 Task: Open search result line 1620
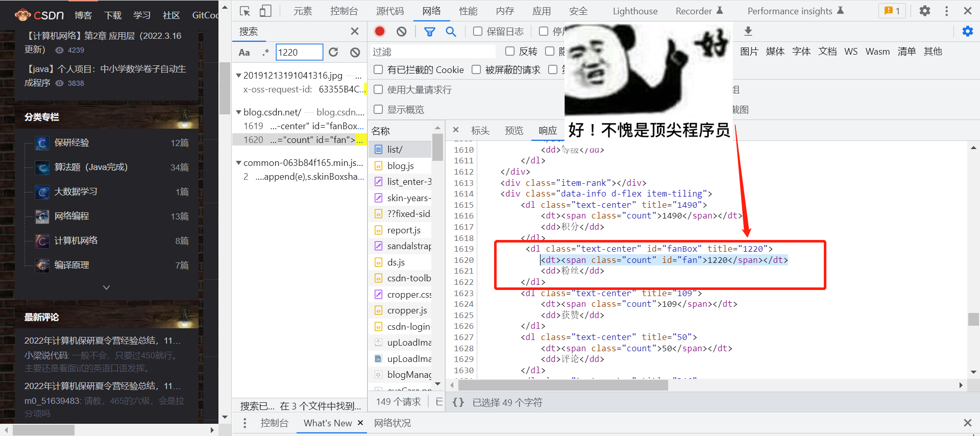point(299,140)
